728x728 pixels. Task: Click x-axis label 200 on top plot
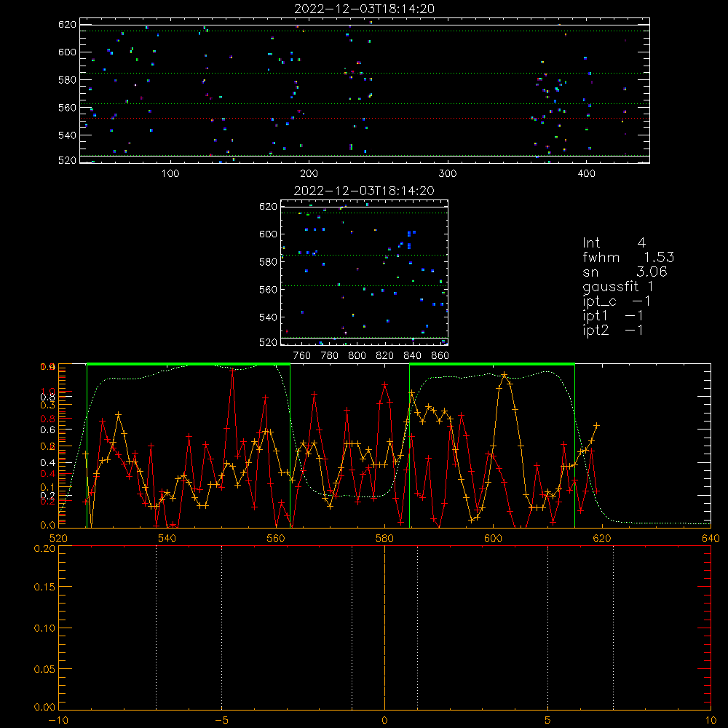309,174
